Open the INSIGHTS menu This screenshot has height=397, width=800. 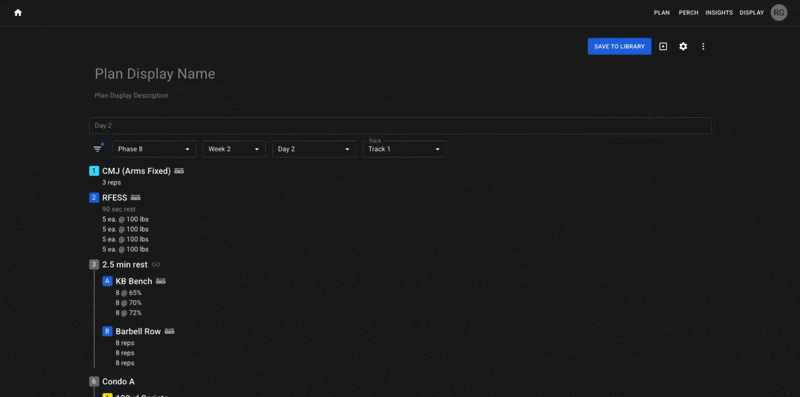pos(719,13)
